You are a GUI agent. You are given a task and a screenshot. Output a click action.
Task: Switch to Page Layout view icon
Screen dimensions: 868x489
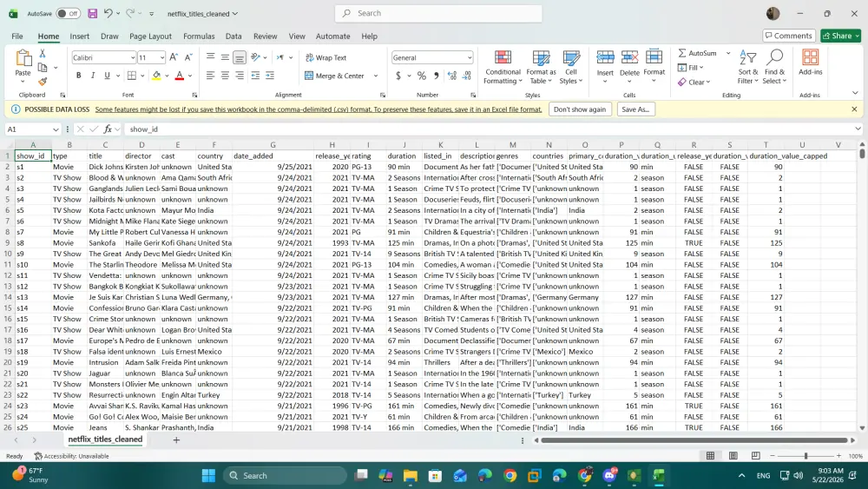[733, 456]
